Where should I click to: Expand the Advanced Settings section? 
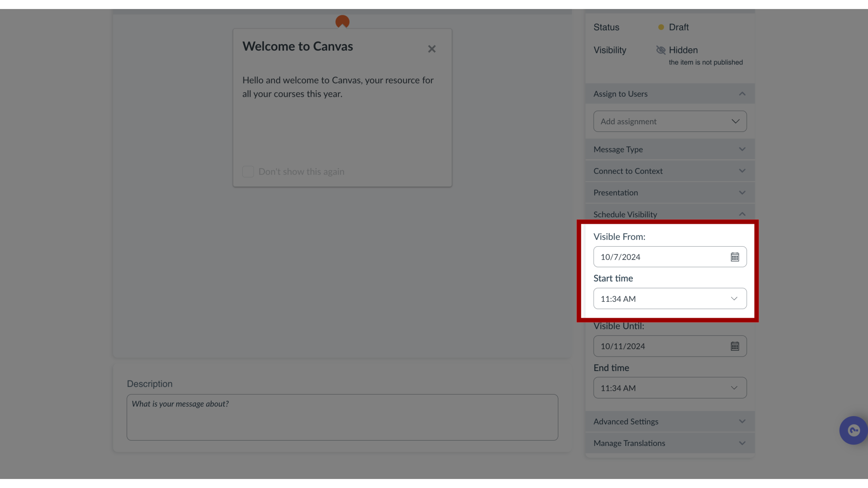(x=669, y=421)
